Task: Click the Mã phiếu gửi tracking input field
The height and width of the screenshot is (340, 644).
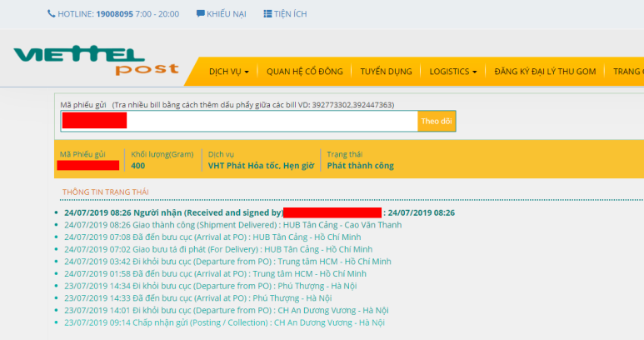Action: coord(239,121)
